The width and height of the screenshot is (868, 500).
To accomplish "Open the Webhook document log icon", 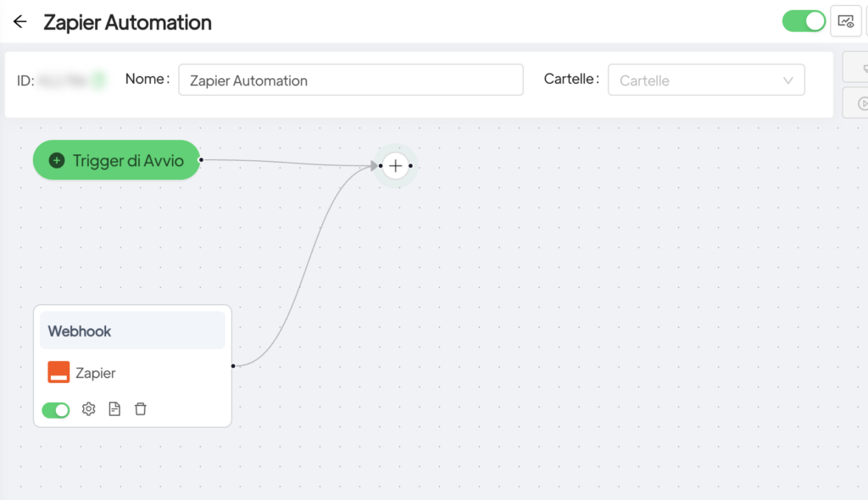I will pos(114,409).
